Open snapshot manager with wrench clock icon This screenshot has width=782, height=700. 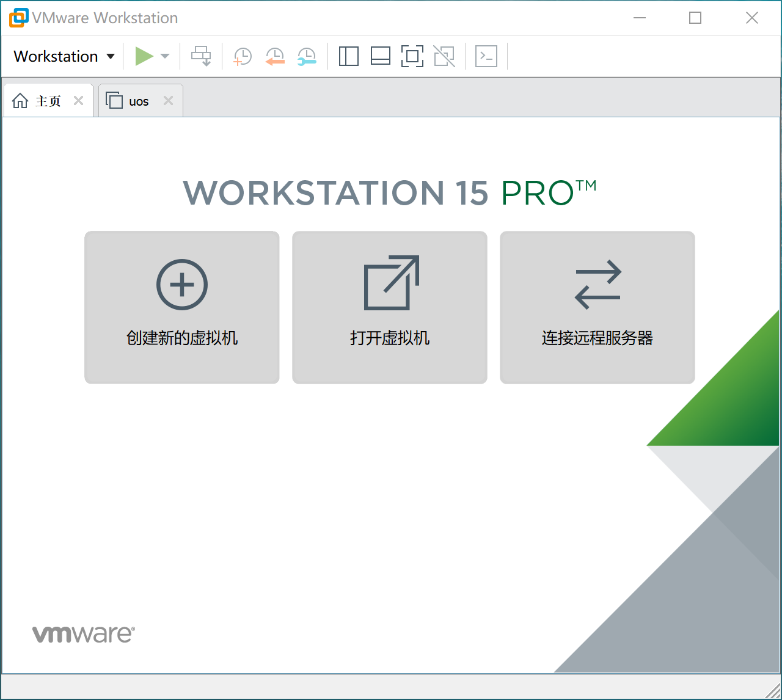pyautogui.click(x=307, y=56)
